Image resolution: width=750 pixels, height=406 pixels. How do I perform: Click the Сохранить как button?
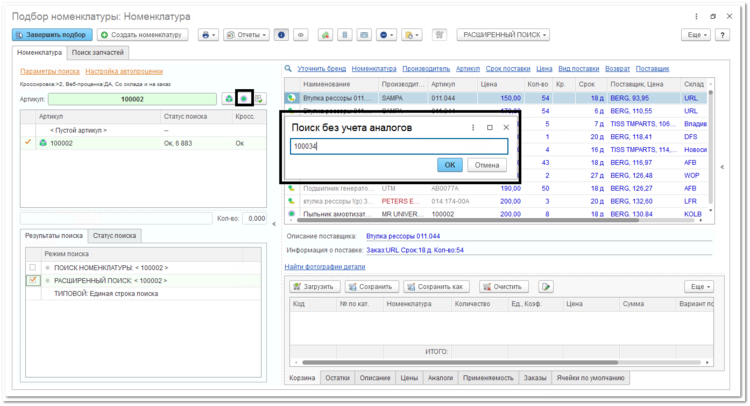pyautogui.click(x=436, y=286)
